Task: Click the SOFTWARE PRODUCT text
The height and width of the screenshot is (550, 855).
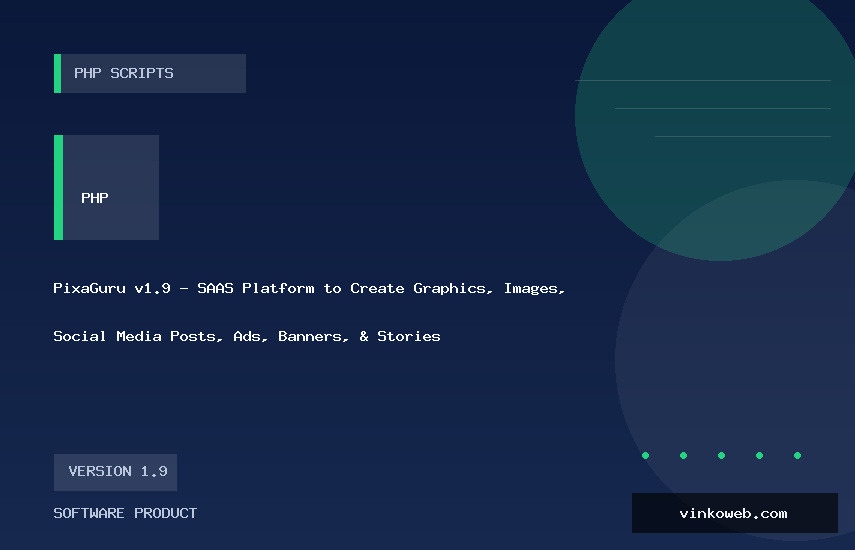Action: click(x=125, y=513)
